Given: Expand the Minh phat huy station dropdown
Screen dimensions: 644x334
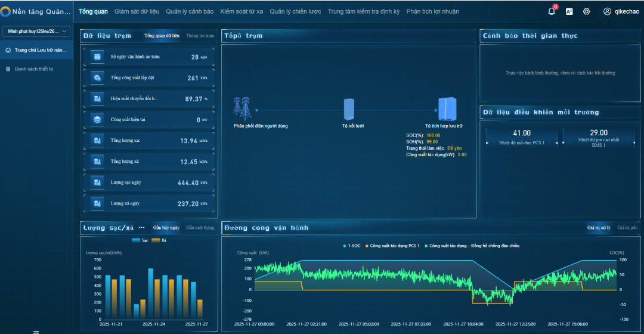Looking at the screenshot, I should coord(36,31).
